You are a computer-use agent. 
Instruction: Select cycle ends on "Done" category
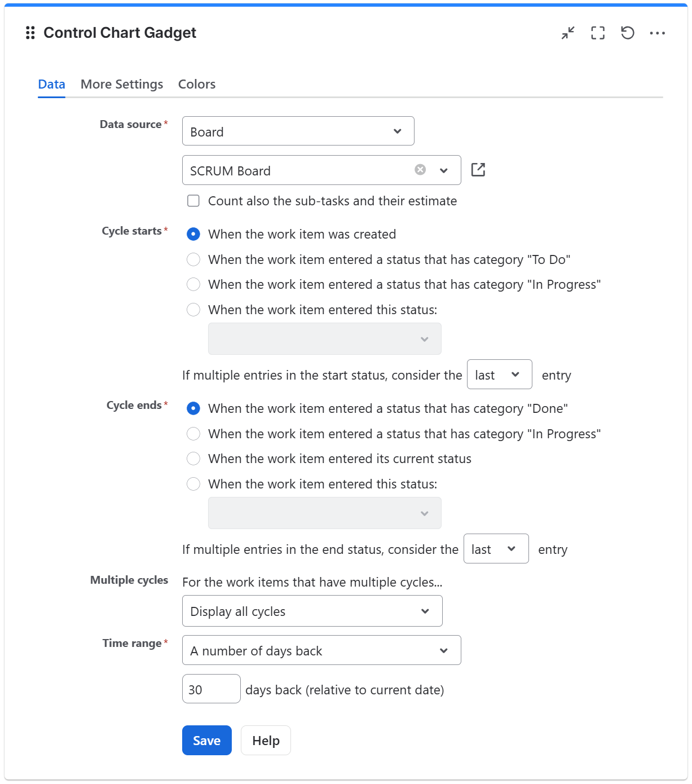(193, 408)
